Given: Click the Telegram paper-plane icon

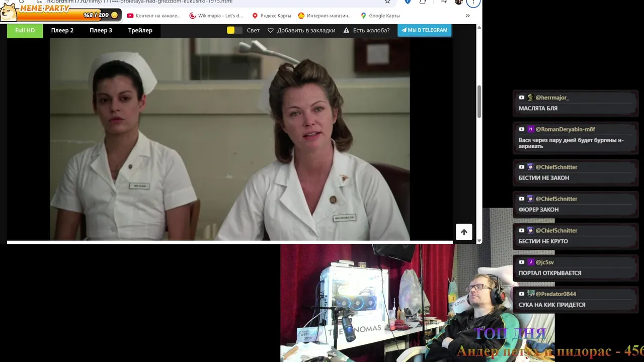Looking at the screenshot, I should click(404, 30).
